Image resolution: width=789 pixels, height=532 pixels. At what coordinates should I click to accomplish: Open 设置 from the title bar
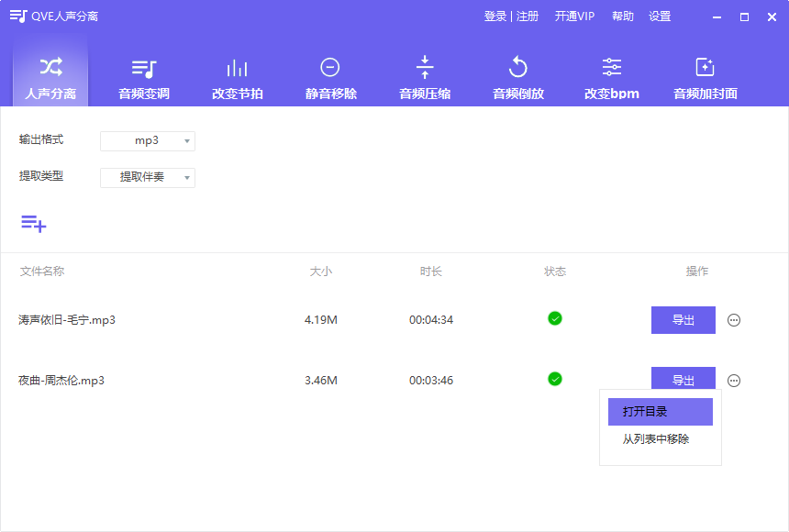[662, 16]
